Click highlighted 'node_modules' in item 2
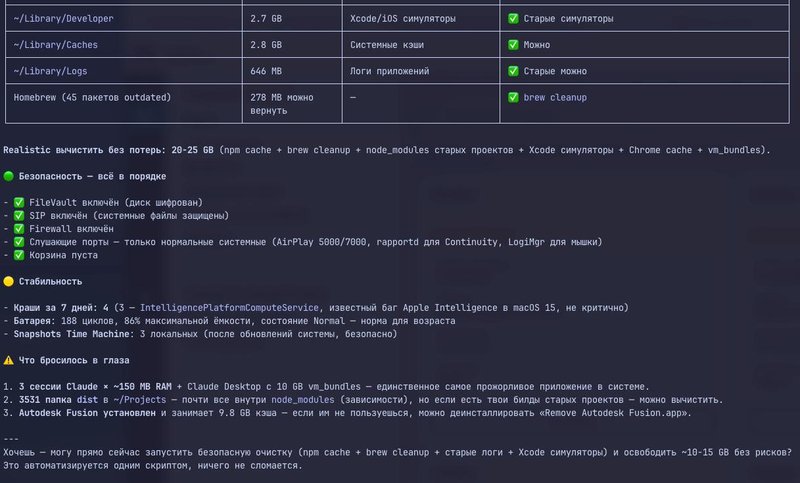This screenshot has width=800, height=483. pos(303,400)
